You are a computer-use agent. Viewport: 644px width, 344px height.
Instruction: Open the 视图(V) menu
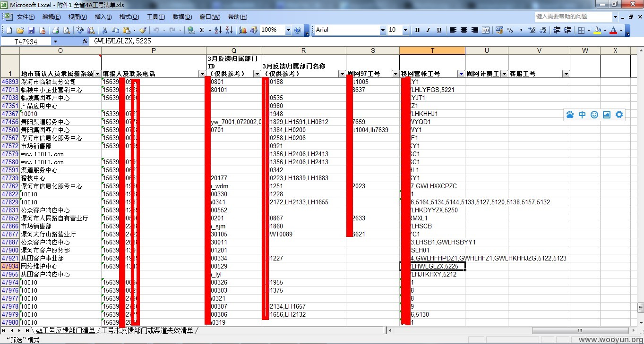(x=77, y=17)
